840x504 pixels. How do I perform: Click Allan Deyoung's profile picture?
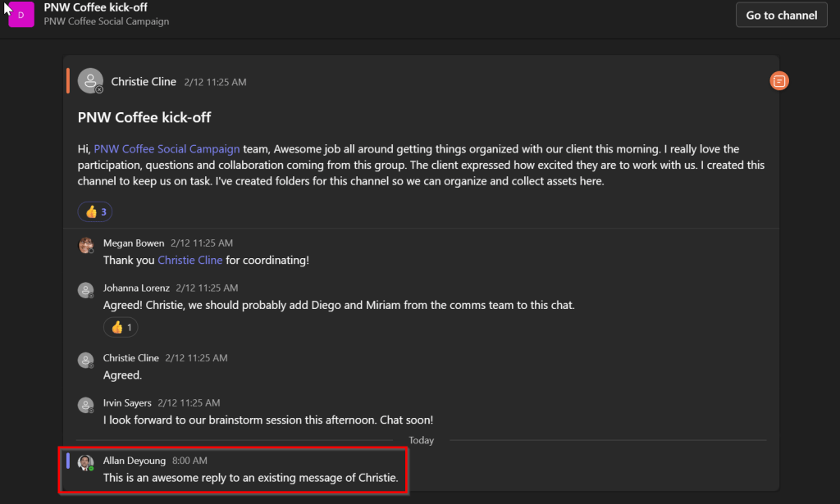tap(85, 462)
